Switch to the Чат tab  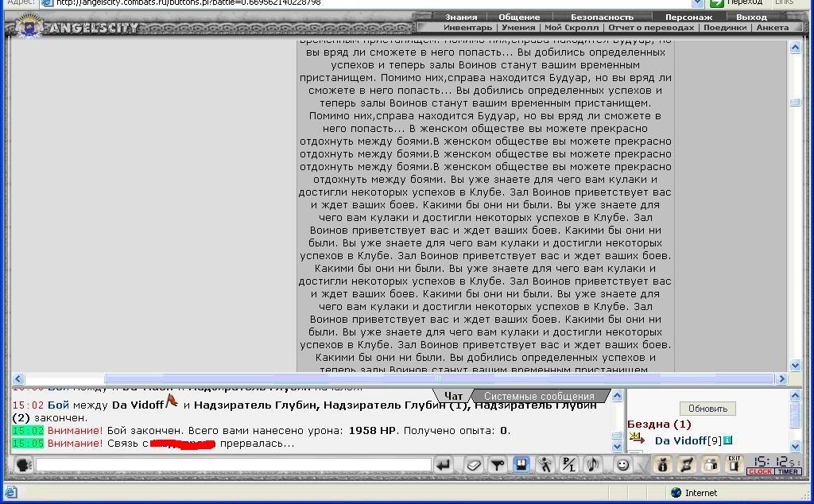click(x=453, y=396)
